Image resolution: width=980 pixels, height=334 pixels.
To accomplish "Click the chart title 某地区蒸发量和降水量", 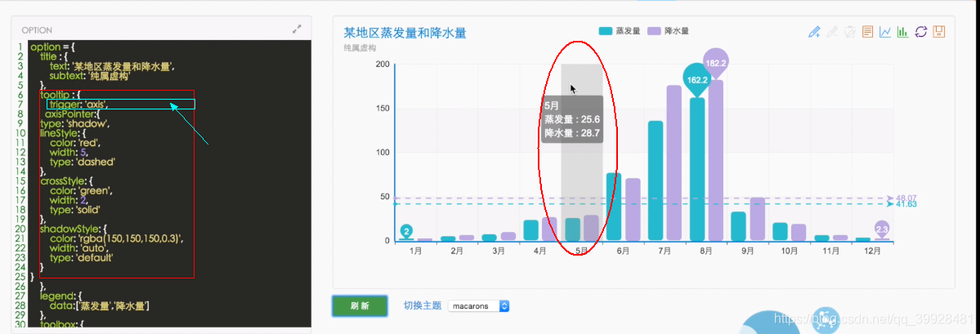I will [405, 33].
